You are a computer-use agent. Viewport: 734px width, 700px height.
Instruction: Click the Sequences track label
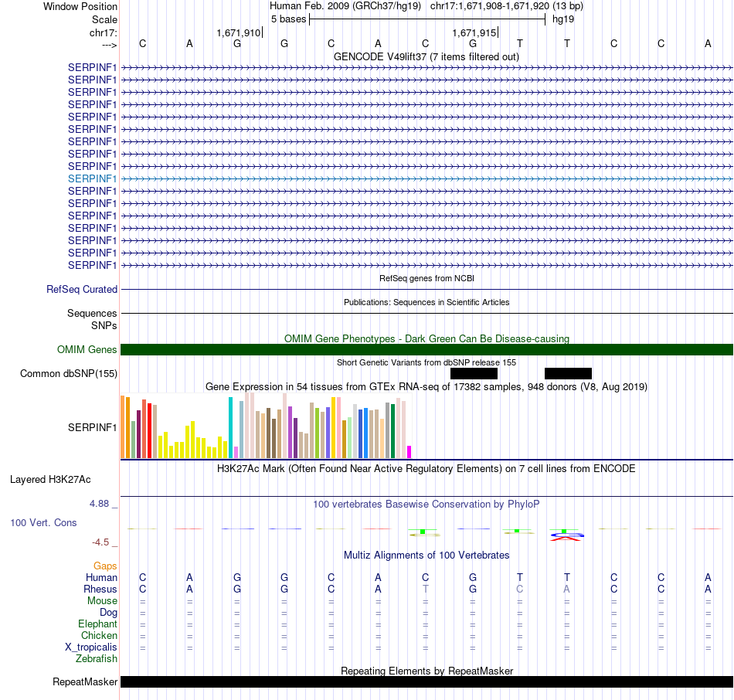click(92, 313)
